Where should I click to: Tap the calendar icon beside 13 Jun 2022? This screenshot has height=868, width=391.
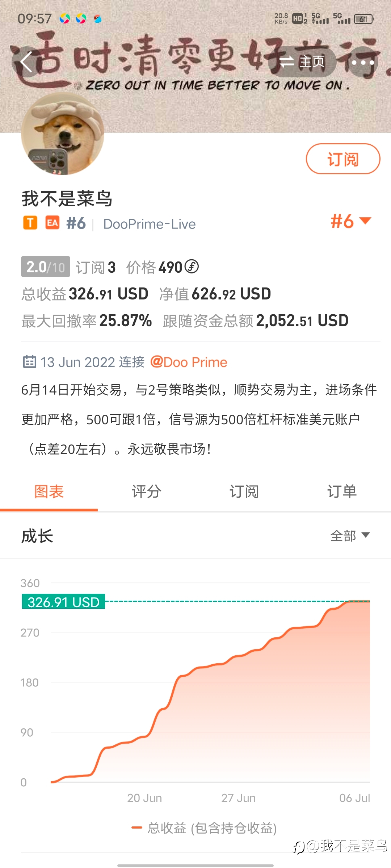30,361
